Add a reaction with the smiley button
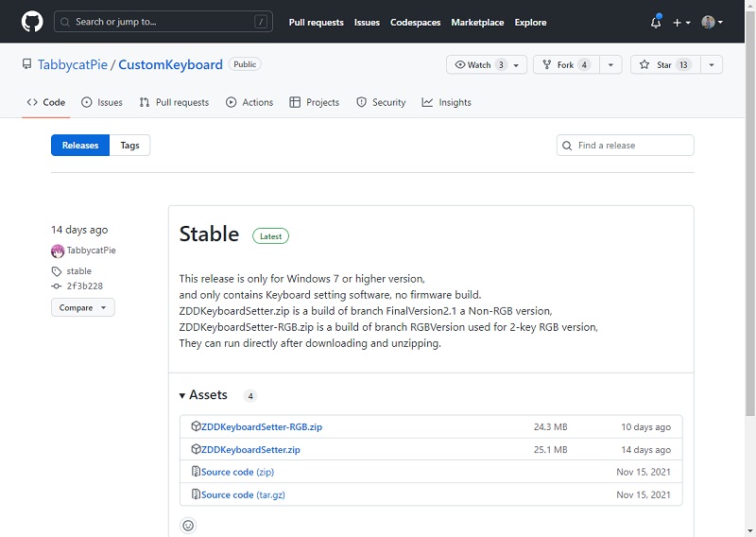Image resolution: width=756 pixels, height=537 pixels. [x=188, y=526]
